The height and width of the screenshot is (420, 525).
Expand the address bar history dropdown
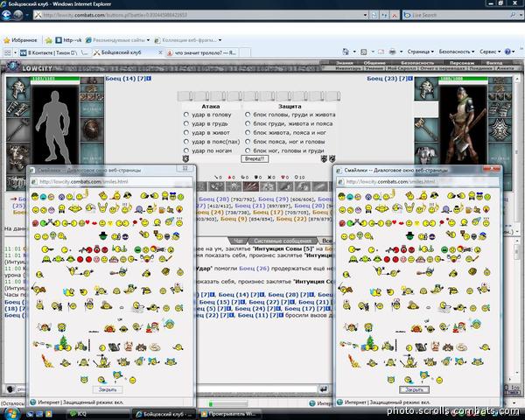pyautogui.click(x=365, y=15)
